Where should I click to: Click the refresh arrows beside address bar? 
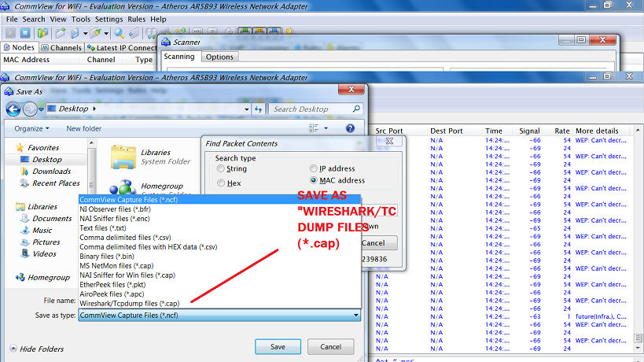point(258,109)
